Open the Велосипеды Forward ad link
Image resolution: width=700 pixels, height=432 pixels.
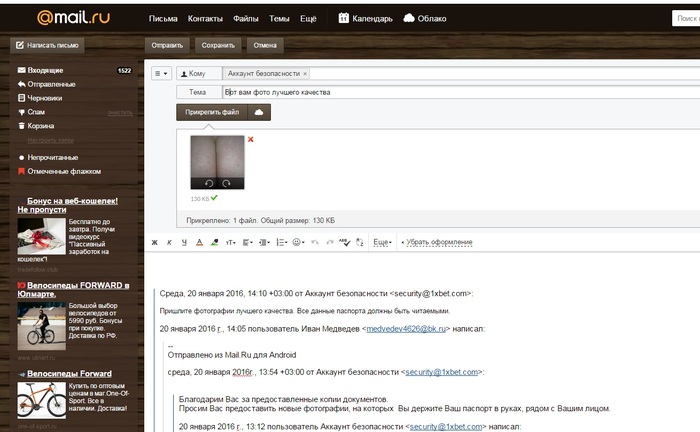[x=69, y=374]
